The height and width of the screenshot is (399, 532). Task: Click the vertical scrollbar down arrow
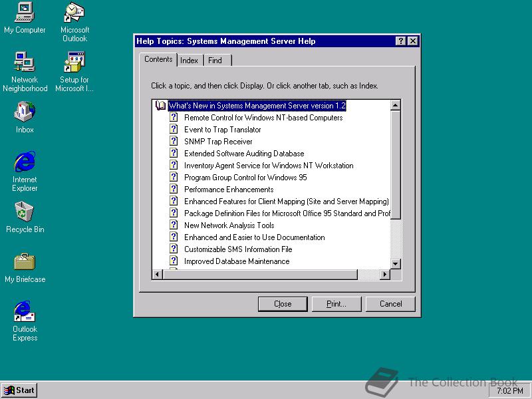[396, 263]
